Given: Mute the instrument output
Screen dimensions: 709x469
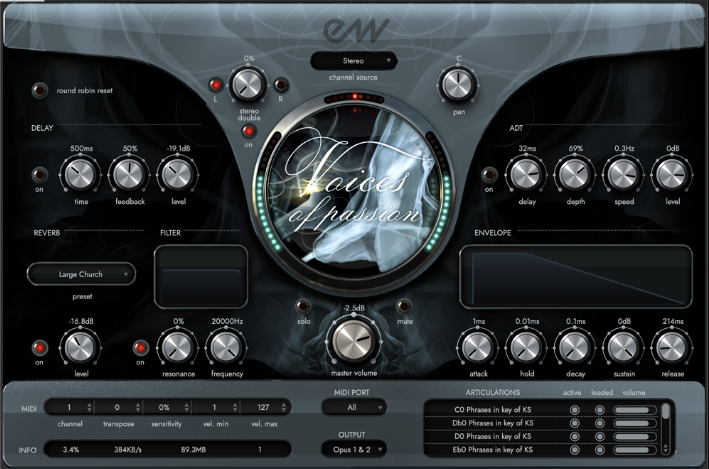Looking at the screenshot, I should tap(403, 306).
